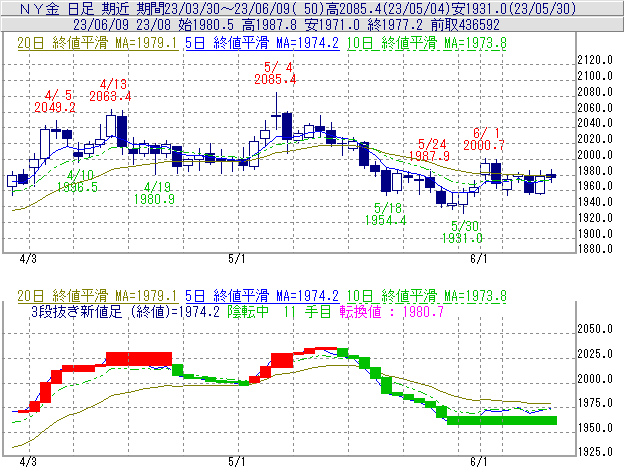Click the 陰転中 11 手目 status text
The height and width of the screenshot is (475, 624).
(279, 311)
